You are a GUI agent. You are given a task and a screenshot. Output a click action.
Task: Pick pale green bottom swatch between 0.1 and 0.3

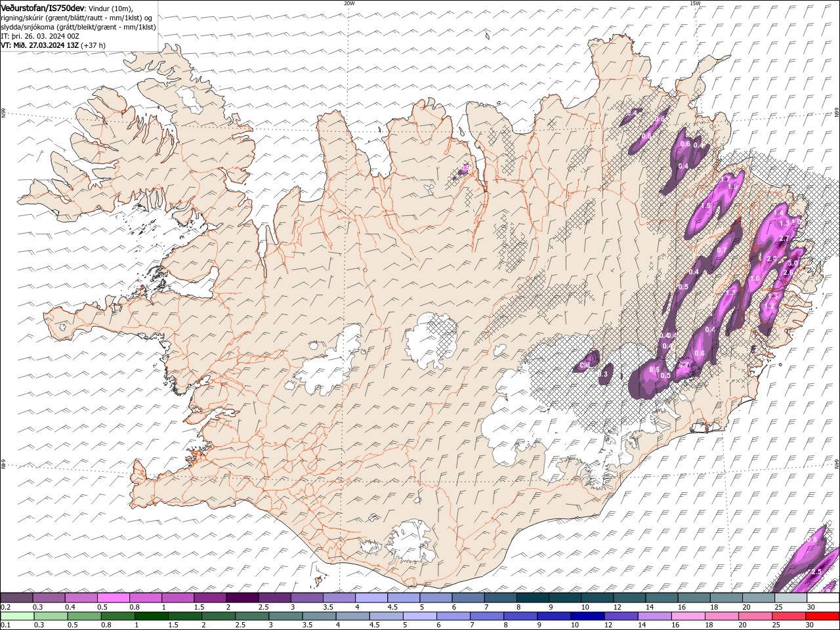[18, 616]
